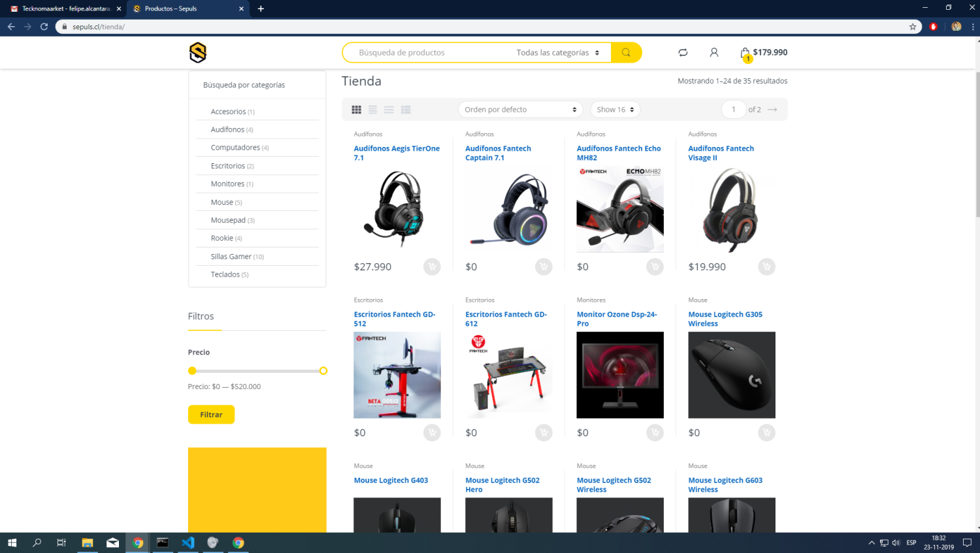Screen dimensions: 980x553
Task: Open Monitor Ozone Dsp-24-Pro title link
Action: tap(617, 319)
